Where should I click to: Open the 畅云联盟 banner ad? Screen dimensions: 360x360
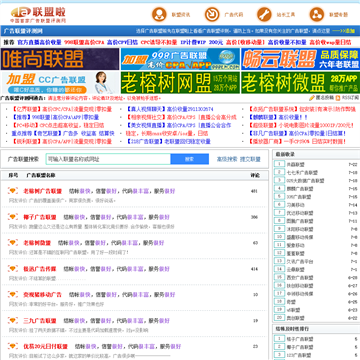pos(300,59)
